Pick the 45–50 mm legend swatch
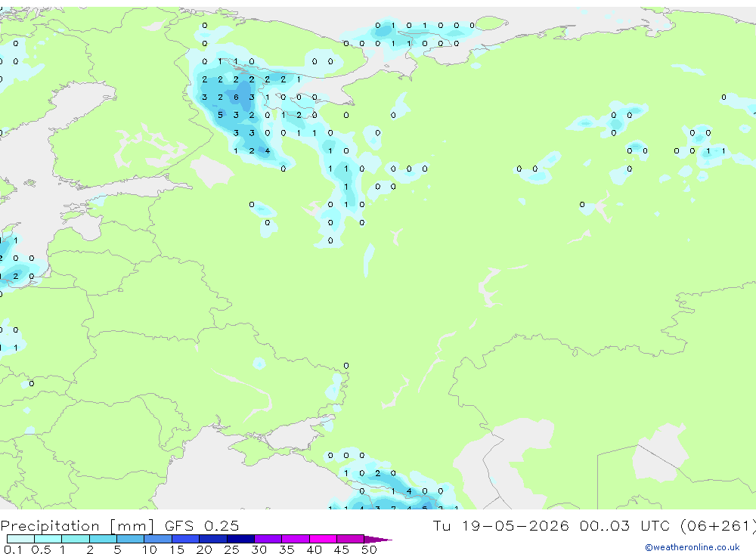Screen dimensions: 756x554 coord(351,539)
